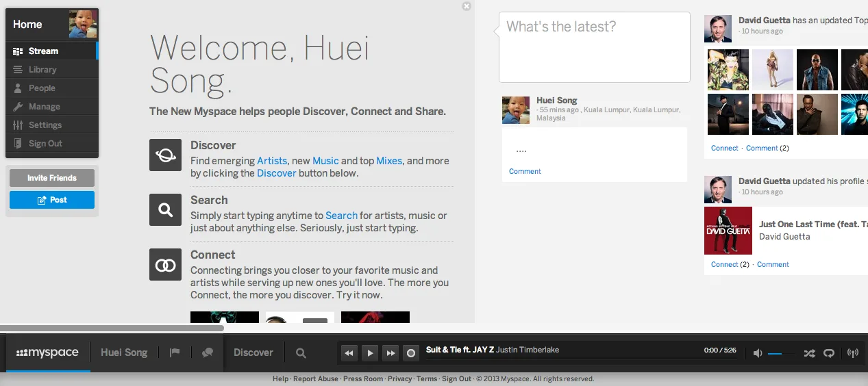Click inside the What's the latest box
Screen dimensions: 868x386
(594, 47)
